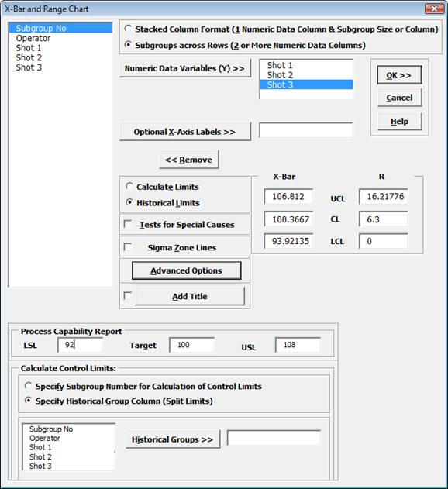Viewport: 448px width, 489px height.
Task: Click the Historical Groups button
Action: point(173,439)
